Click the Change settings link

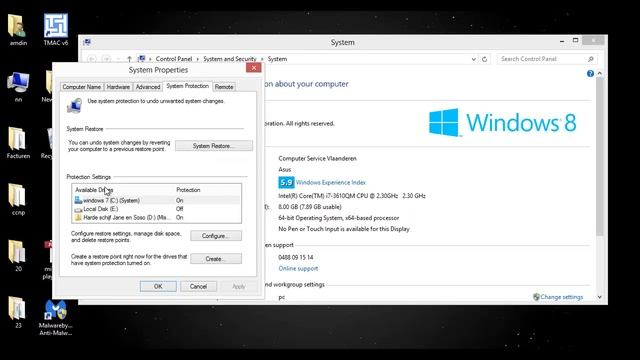point(562,297)
